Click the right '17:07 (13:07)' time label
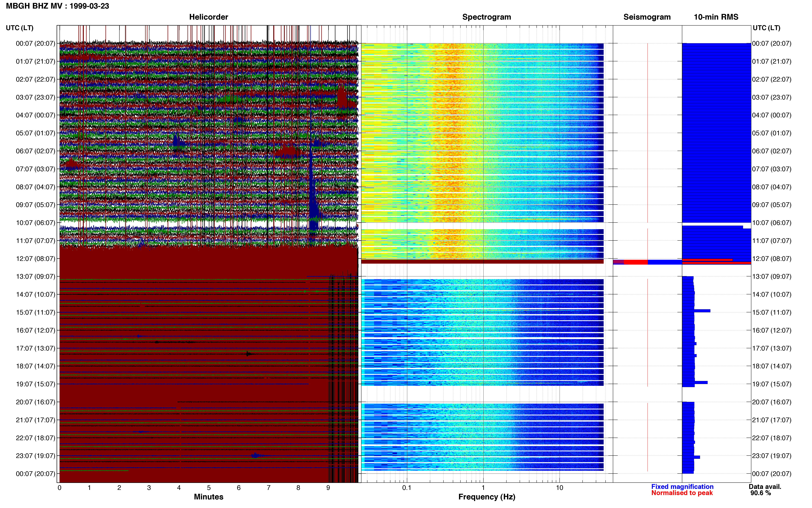This screenshot has height=508, width=812. (x=772, y=348)
